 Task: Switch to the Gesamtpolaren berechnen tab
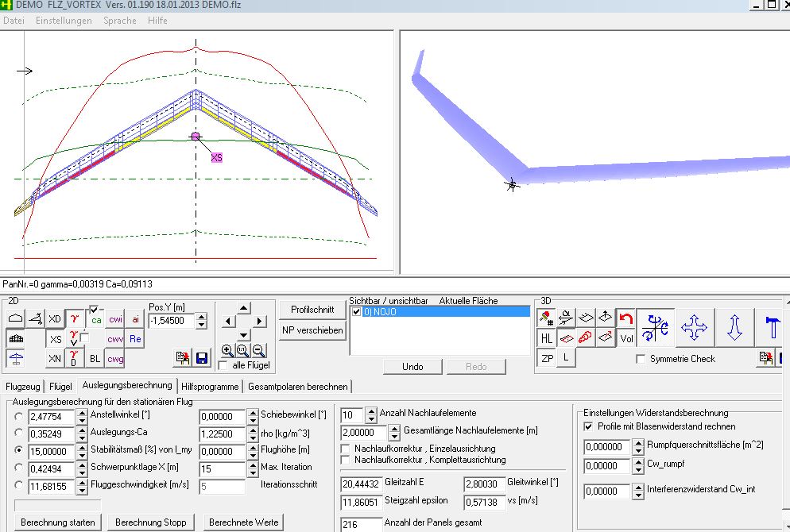pyautogui.click(x=298, y=387)
